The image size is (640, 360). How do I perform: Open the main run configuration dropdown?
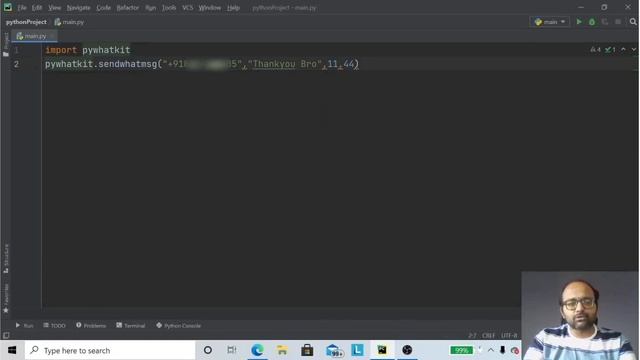click(550, 22)
